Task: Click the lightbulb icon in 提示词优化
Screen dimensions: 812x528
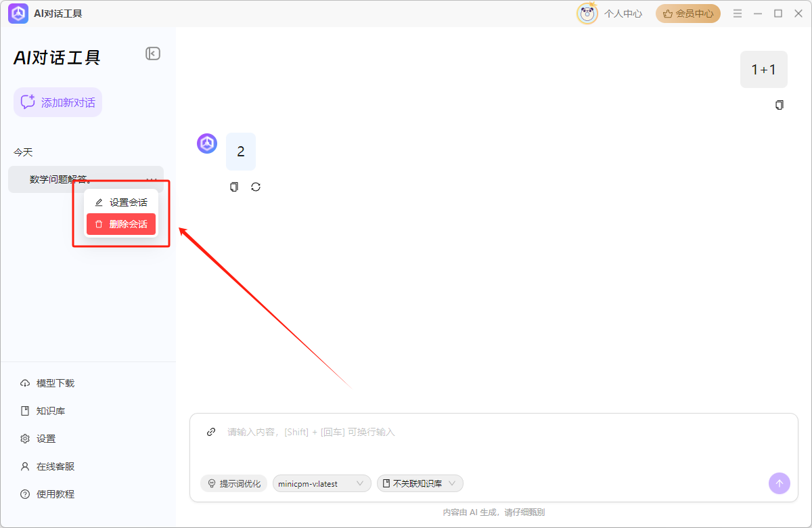Action: (211, 483)
